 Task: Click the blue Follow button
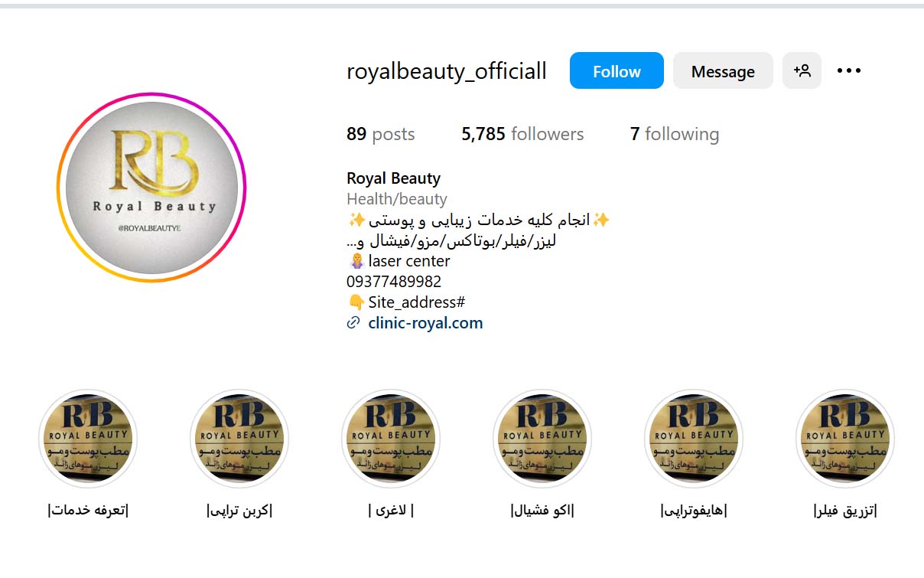[x=617, y=71]
